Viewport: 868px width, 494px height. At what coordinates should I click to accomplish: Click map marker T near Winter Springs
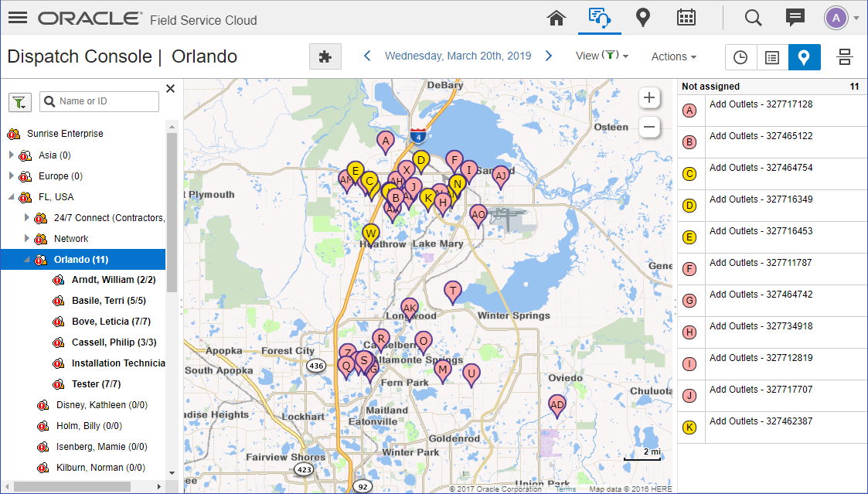[453, 292]
